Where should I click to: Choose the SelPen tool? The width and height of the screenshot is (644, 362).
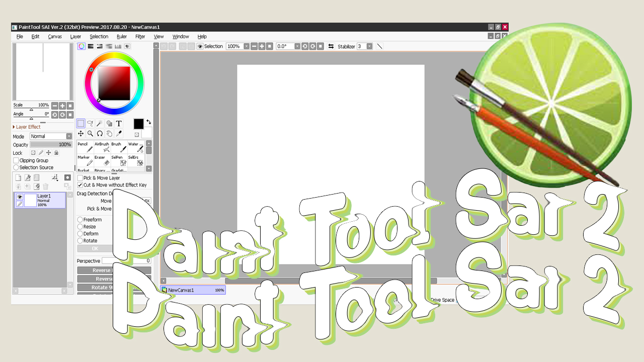119,160
